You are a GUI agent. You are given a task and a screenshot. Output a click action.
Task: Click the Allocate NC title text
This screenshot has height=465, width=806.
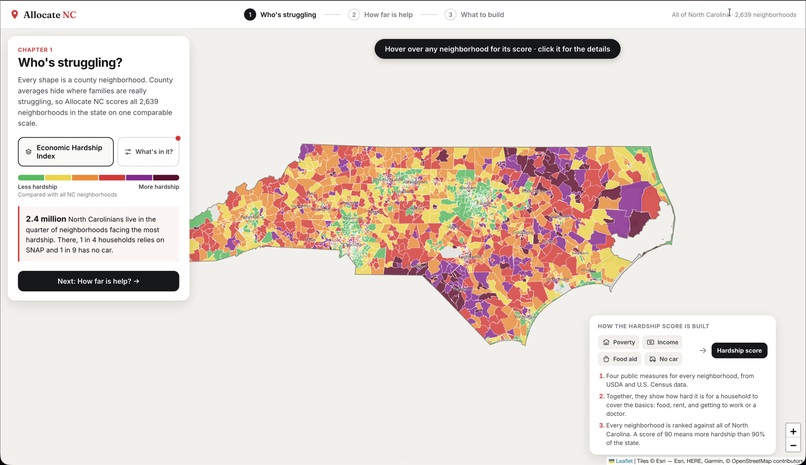pos(50,14)
